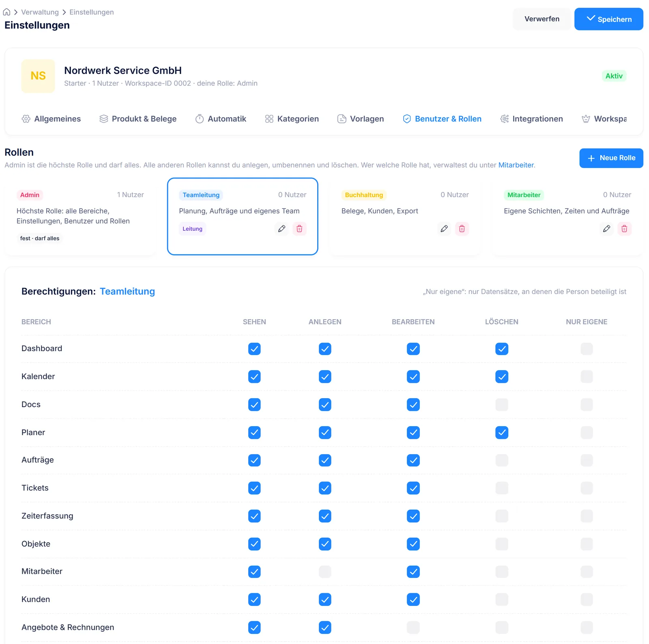
Task: Select the Admin role card
Action: point(80,217)
